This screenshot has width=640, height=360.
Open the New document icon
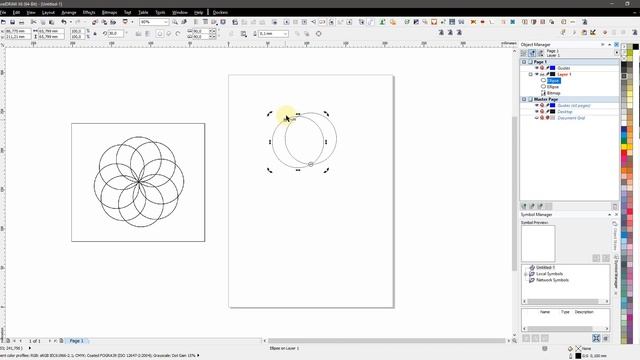point(4,22)
